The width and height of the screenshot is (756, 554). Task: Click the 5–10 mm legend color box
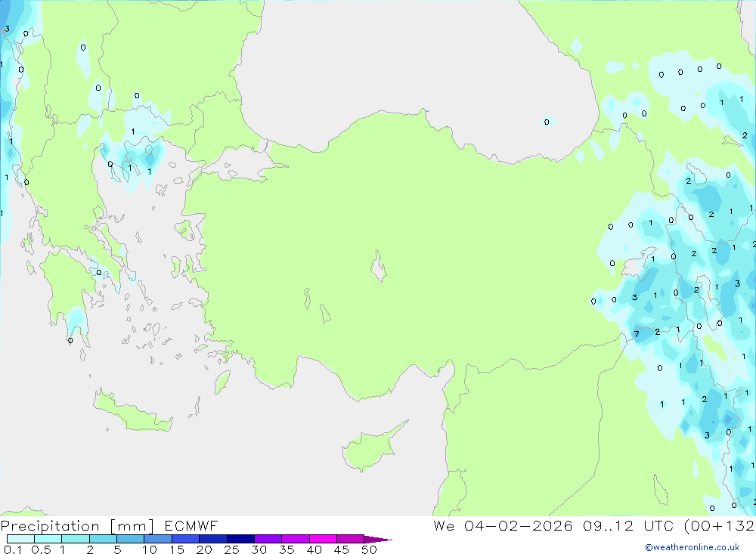[130, 539]
